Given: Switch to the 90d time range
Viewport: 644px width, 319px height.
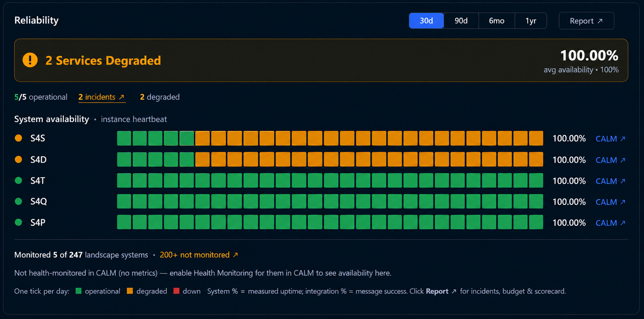Looking at the screenshot, I should click(x=461, y=21).
